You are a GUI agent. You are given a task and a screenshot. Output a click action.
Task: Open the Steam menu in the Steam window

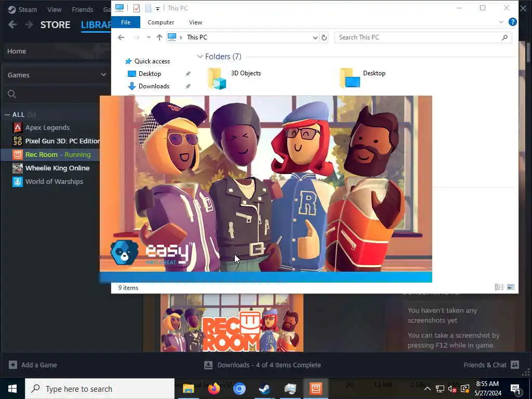pyautogui.click(x=22, y=9)
